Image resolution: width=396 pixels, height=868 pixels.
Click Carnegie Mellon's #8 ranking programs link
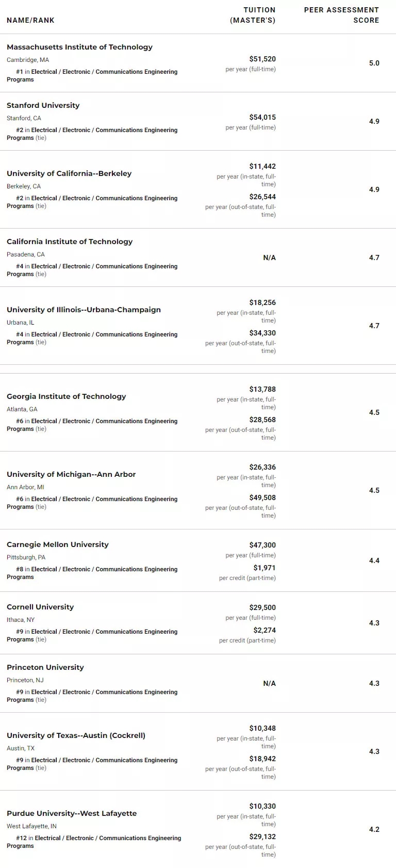click(104, 569)
